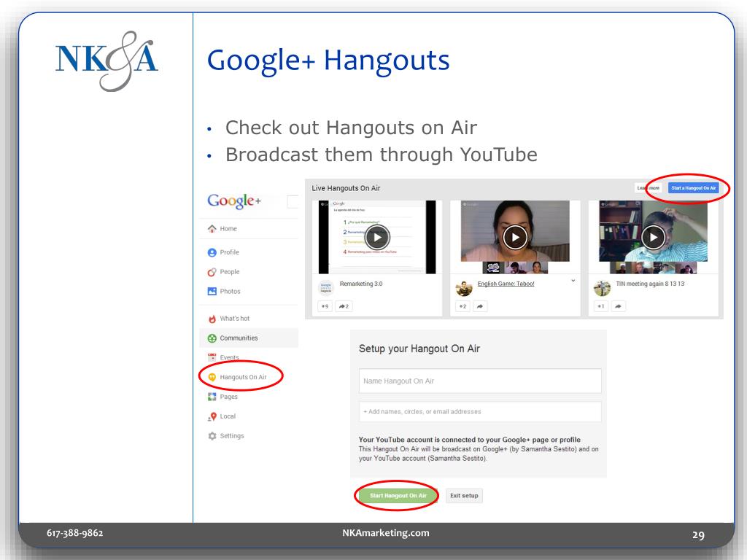Click the Remarketing 3.0 author avatar
Image resolution: width=747 pixels, height=560 pixels.
click(x=326, y=288)
